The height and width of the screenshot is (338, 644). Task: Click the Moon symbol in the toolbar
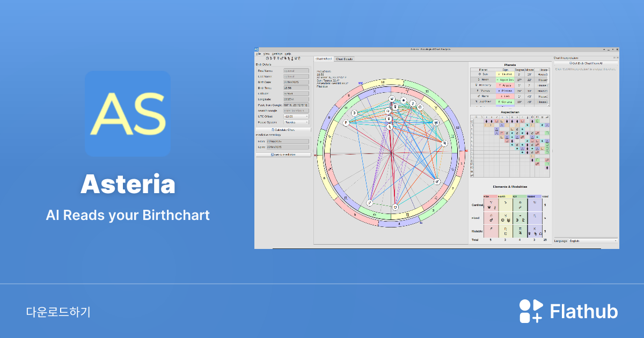pyautogui.click(x=270, y=57)
